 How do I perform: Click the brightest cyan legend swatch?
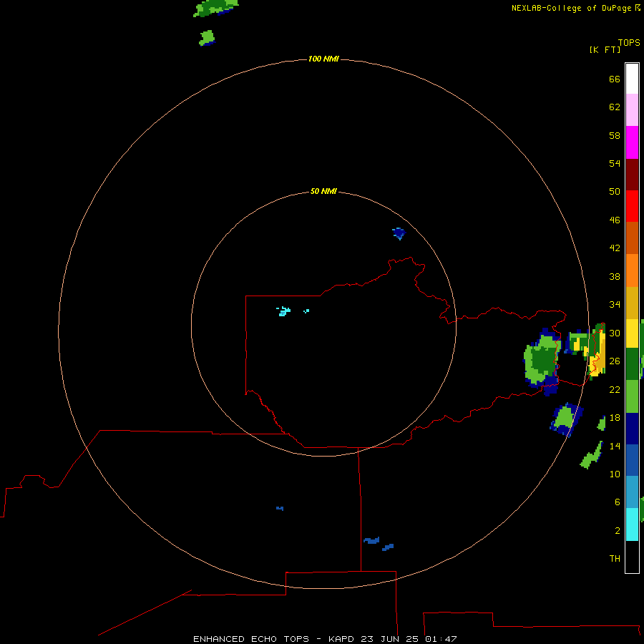point(632,525)
